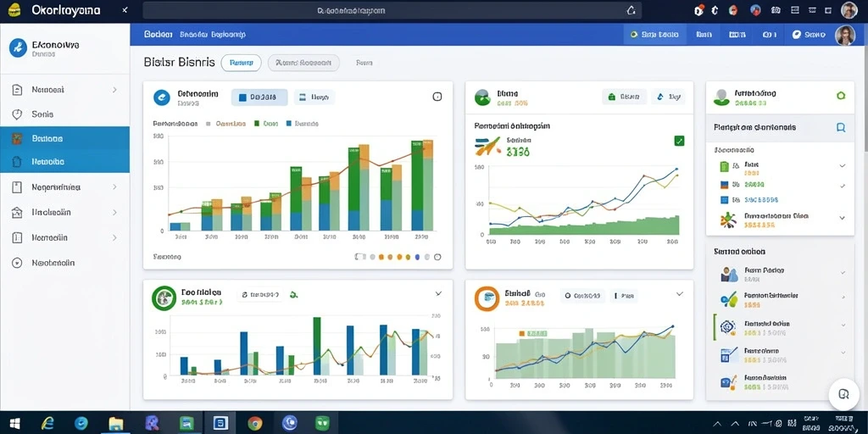Open the user avatar in the blue header bar
Image resolution: width=868 pixels, height=434 pixels.
845,34
